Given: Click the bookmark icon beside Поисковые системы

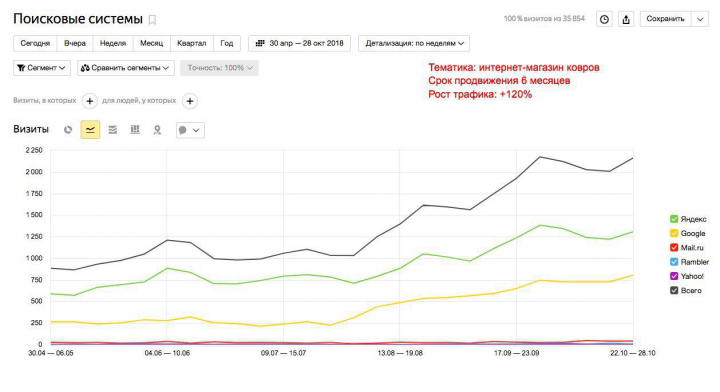Looking at the screenshot, I should (x=152, y=20).
